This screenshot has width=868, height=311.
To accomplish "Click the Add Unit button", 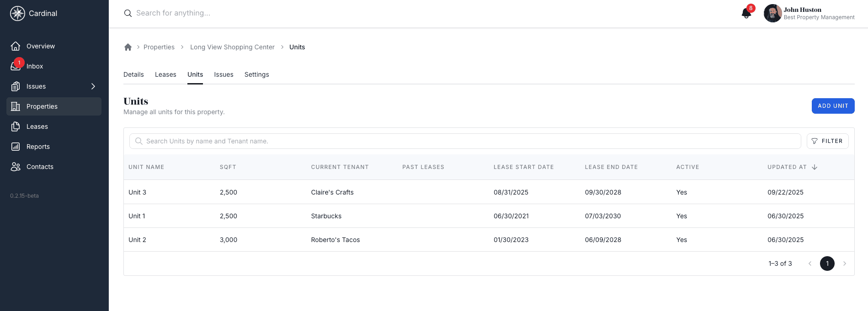I will [833, 106].
